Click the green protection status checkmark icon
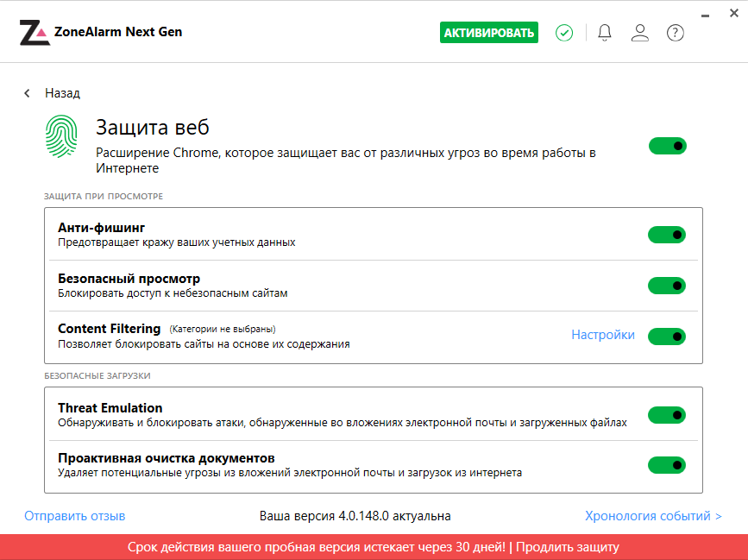The width and height of the screenshot is (748, 560). (x=564, y=33)
